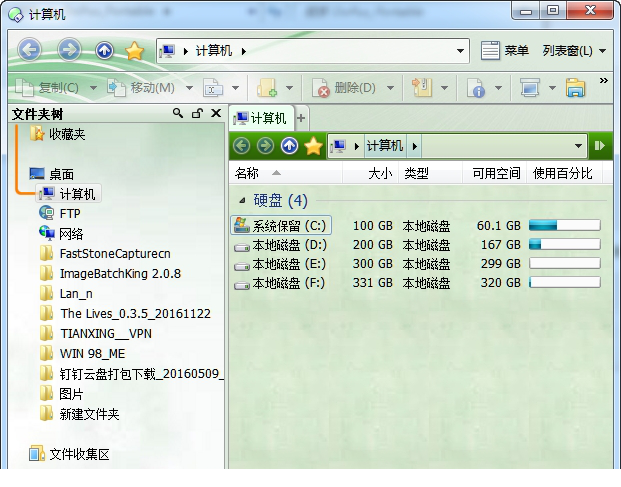Viewport: 621px width, 487px height.
Task: Select the 本地磁盘 (F:) drive
Action: (x=281, y=283)
